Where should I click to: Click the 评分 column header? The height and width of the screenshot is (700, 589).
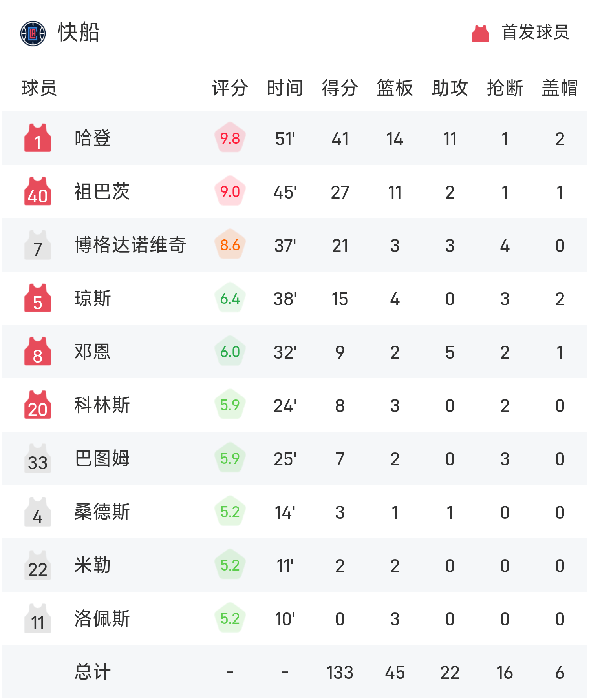coord(230,88)
